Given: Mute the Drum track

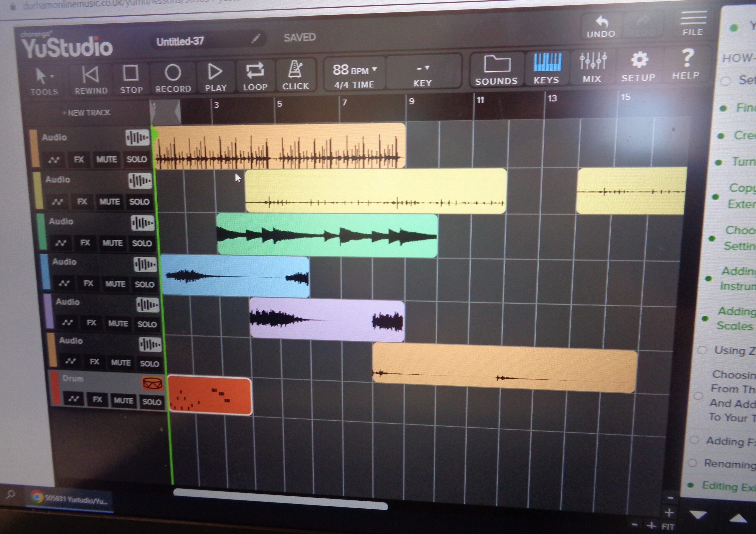Looking at the screenshot, I should click(123, 401).
